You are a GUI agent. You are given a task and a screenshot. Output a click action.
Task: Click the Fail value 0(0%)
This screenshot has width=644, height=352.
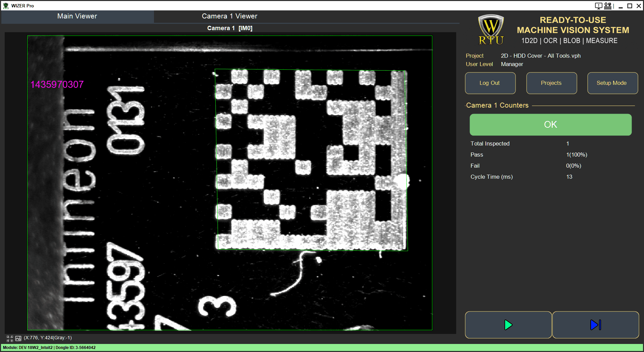click(574, 166)
